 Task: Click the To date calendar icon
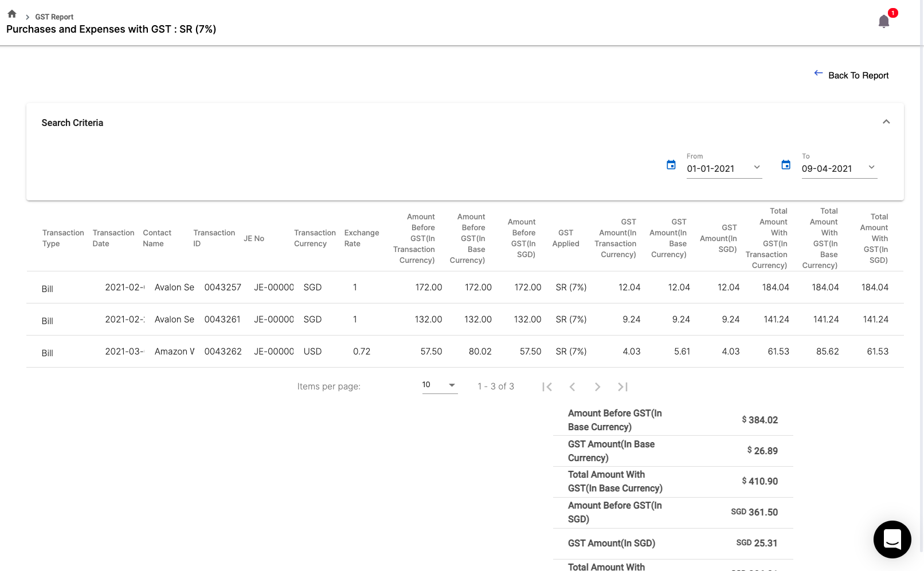coord(786,165)
